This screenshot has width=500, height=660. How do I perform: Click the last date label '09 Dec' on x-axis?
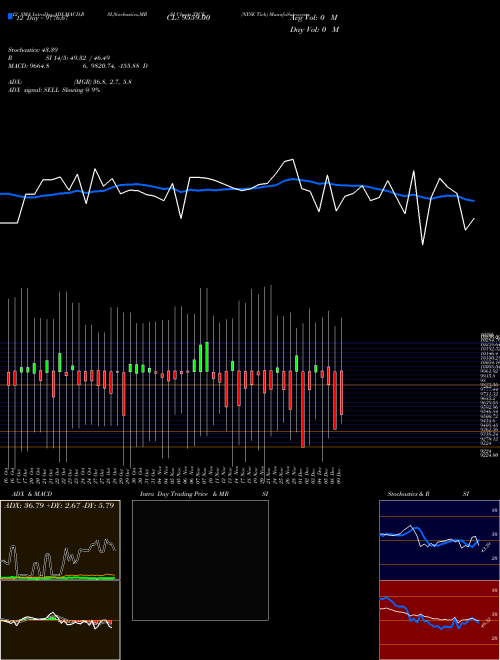339,474
